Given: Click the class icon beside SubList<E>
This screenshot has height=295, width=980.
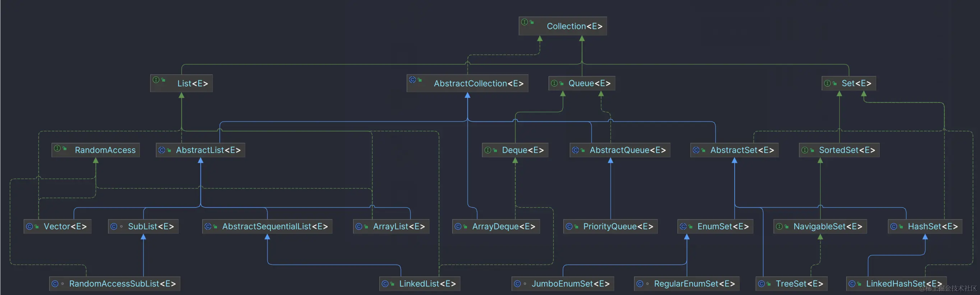Looking at the screenshot, I should point(114,226).
